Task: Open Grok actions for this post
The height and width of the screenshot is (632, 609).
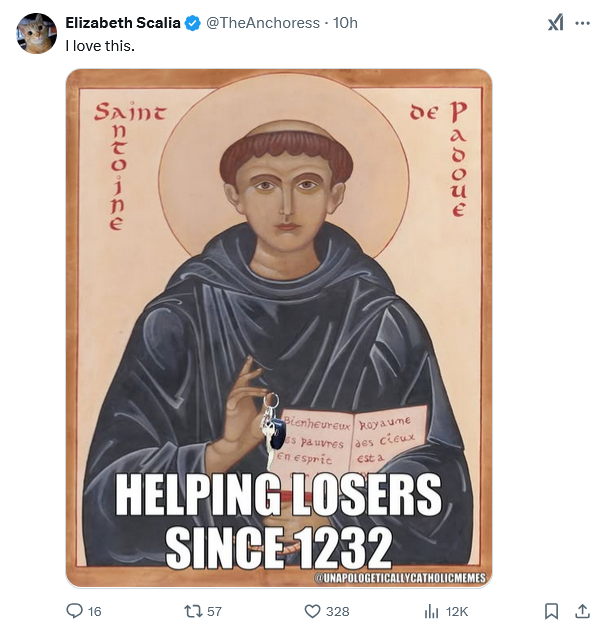Action: pyautogui.click(x=555, y=23)
